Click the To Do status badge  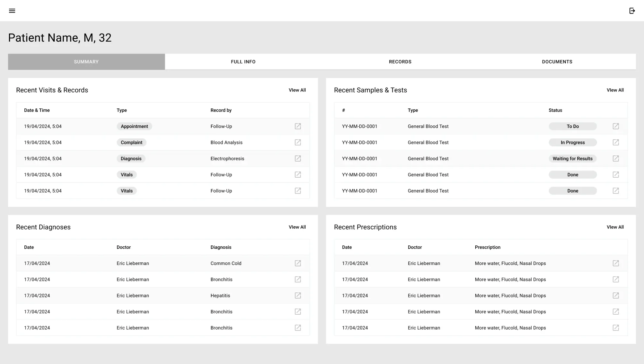pyautogui.click(x=573, y=126)
